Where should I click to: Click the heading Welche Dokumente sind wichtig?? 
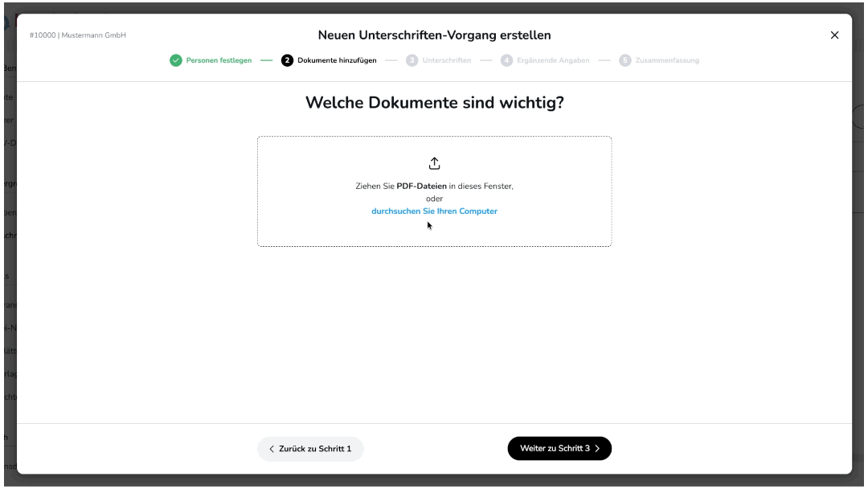point(434,102)
